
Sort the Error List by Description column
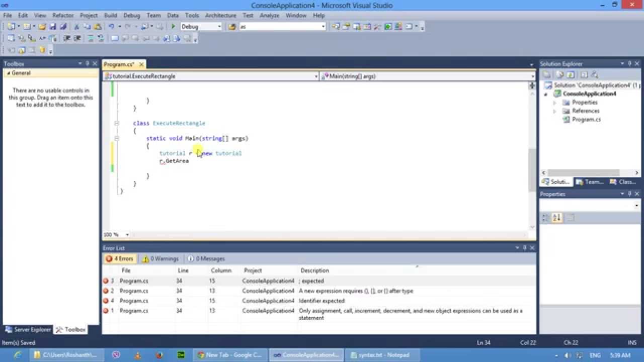314,270
